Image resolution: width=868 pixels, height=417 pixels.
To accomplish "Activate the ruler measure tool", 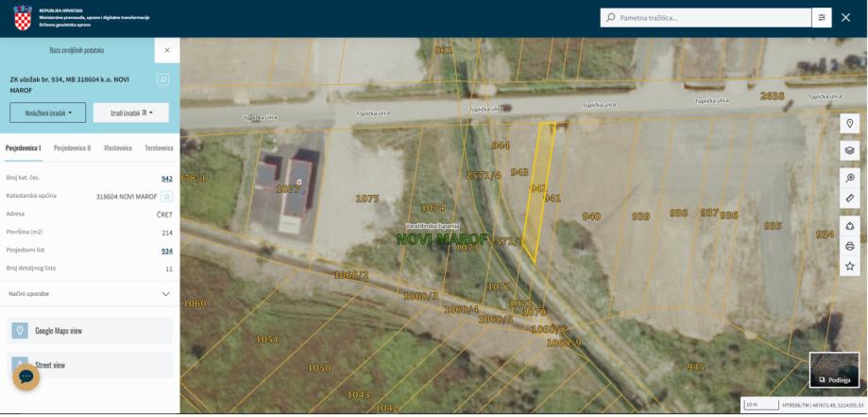I will pos(850,198).
